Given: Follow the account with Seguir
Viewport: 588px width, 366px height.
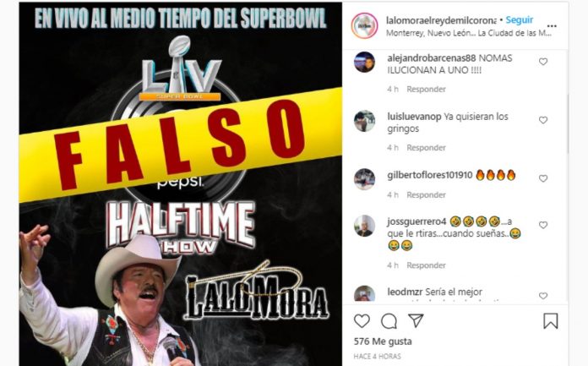Looking at the screenshot, I should pyautogui.click(x=520, y=20).
